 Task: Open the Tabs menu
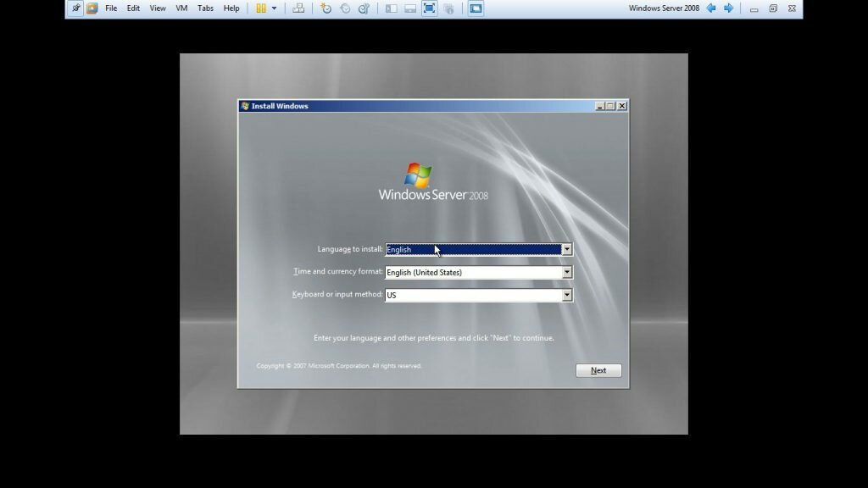[205, 8]
